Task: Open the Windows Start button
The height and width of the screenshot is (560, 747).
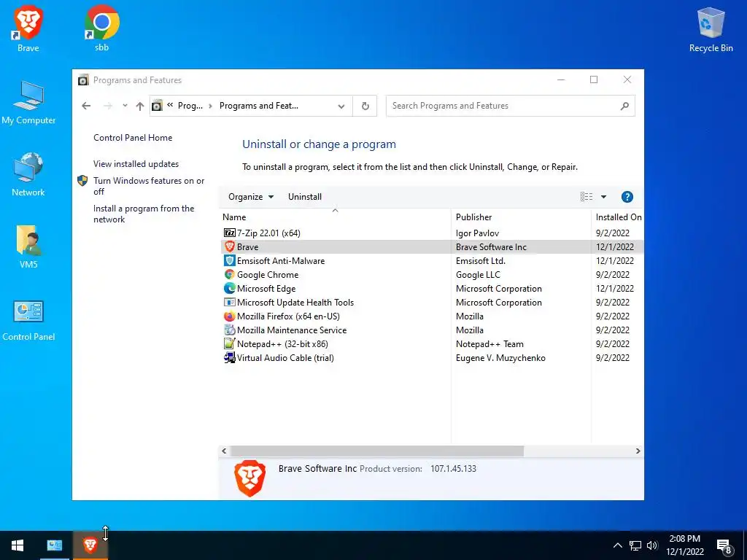Action: (x=18, y=545)
